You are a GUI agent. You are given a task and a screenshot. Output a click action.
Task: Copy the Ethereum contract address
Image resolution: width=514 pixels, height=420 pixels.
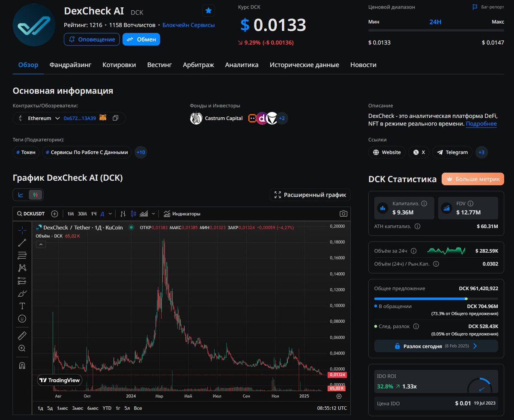pyautogui.click(x=115, y=118)
